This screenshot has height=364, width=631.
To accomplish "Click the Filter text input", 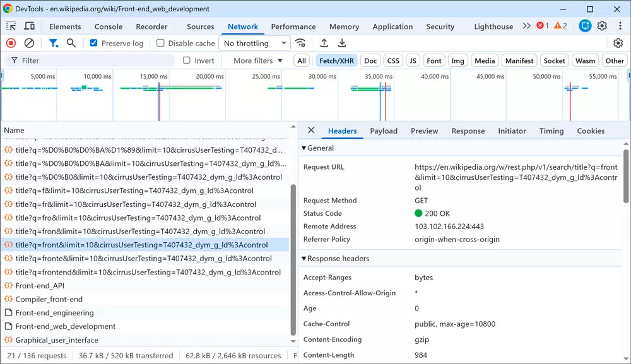I will [90, 61].
